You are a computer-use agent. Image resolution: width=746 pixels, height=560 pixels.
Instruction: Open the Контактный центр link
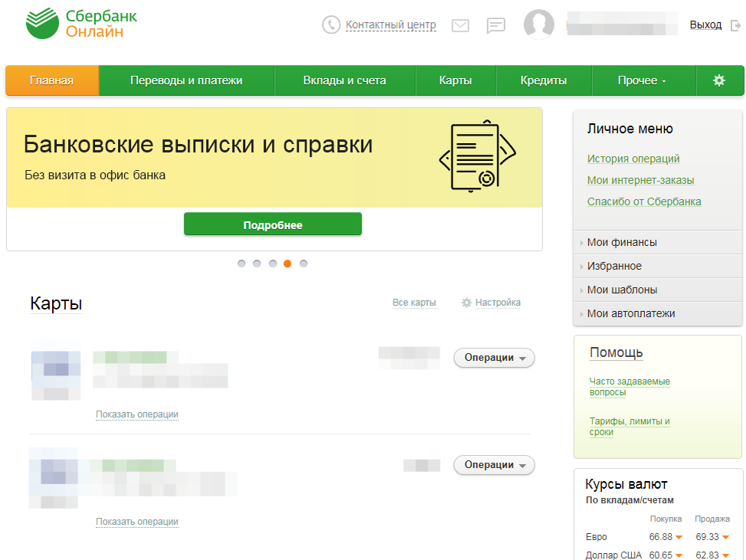point(391,25)
